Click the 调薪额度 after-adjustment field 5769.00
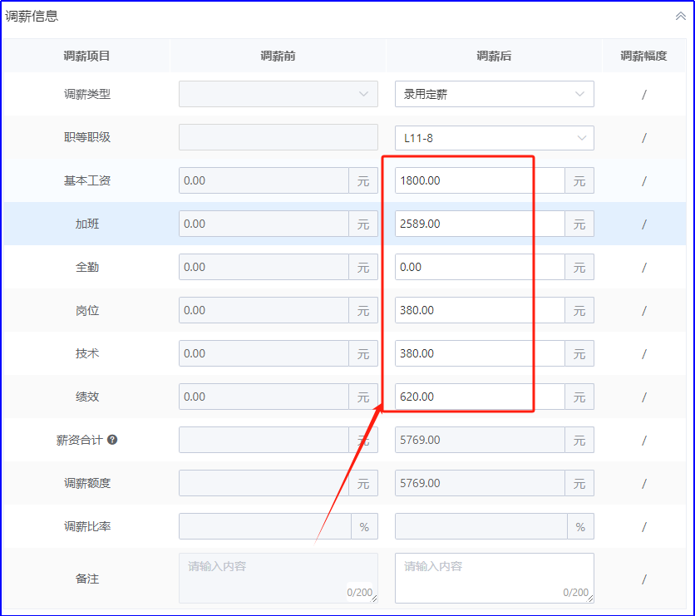The image size is (695, 616). click(479, 483)
